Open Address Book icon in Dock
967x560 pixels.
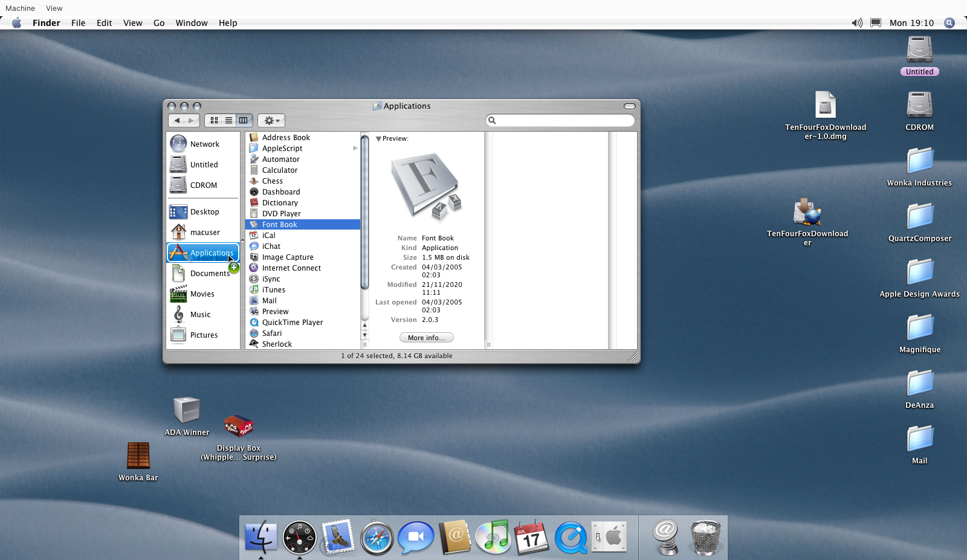coord(454,536)
